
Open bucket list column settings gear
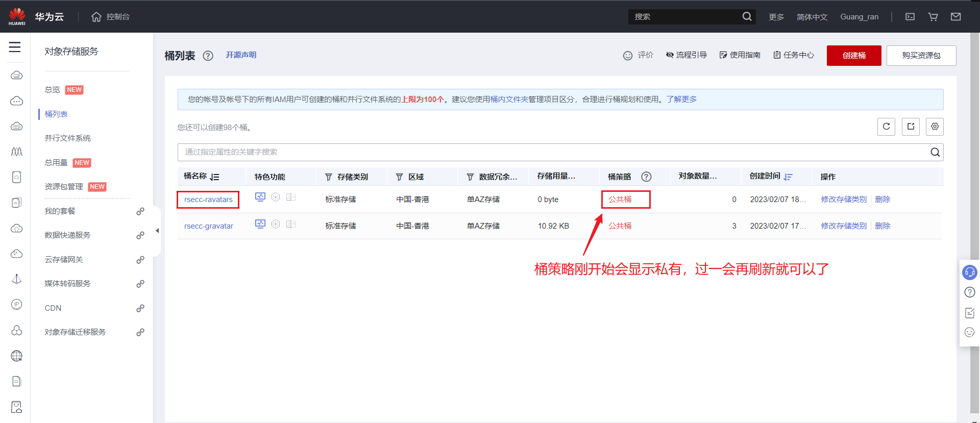[935, 127]
